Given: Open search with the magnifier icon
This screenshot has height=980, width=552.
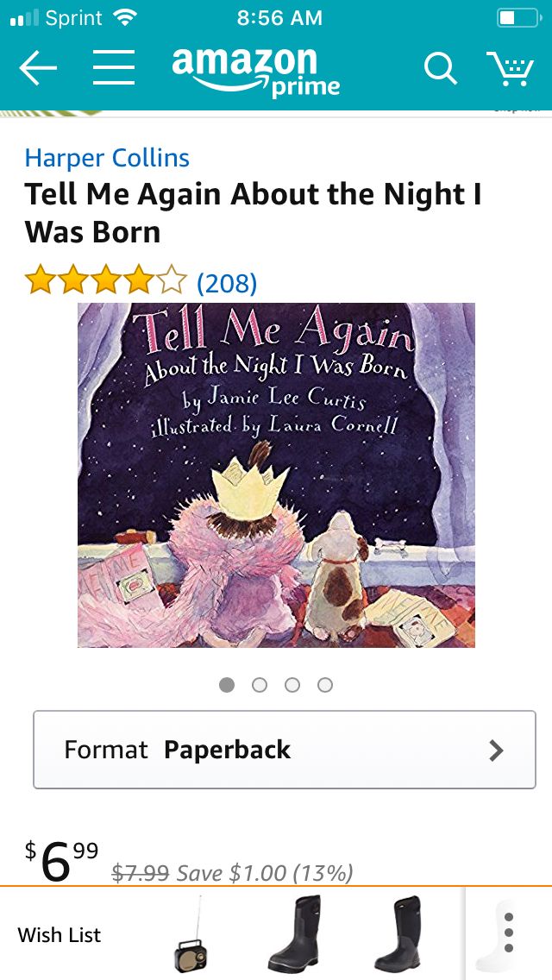Looking at the screenshot, I should (x=441, y=67).
